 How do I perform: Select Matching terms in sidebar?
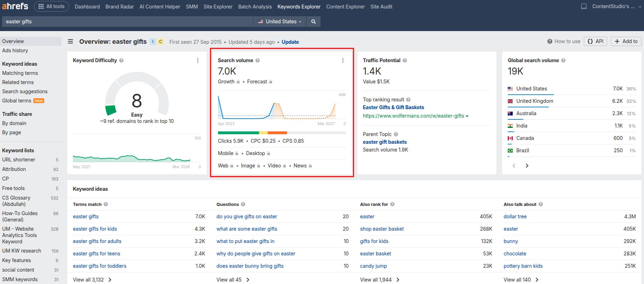tap(20, 73)
